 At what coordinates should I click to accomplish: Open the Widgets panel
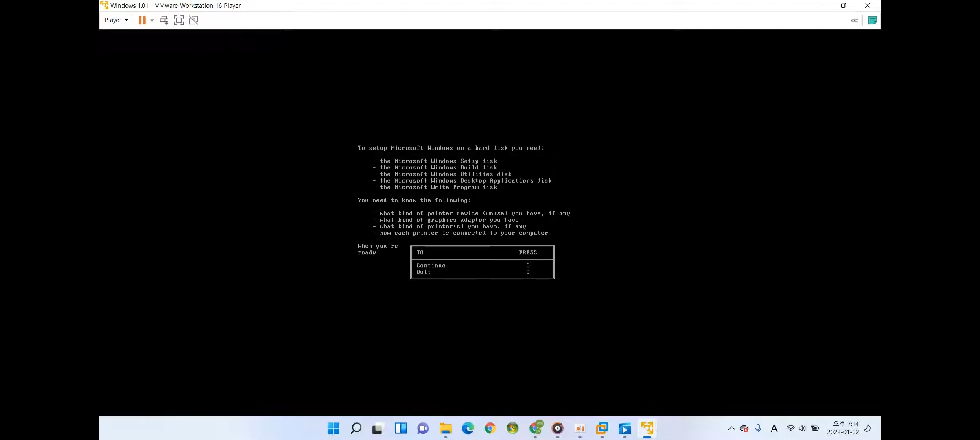point(400,428)
